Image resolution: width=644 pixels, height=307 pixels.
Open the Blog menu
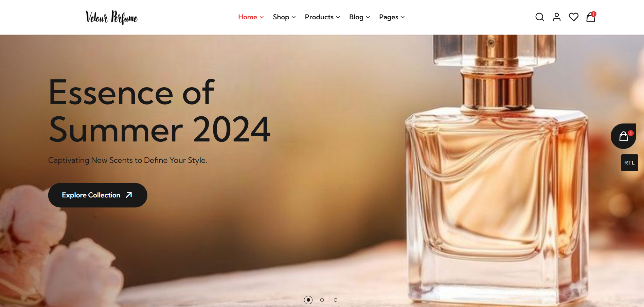coord(359,17)
